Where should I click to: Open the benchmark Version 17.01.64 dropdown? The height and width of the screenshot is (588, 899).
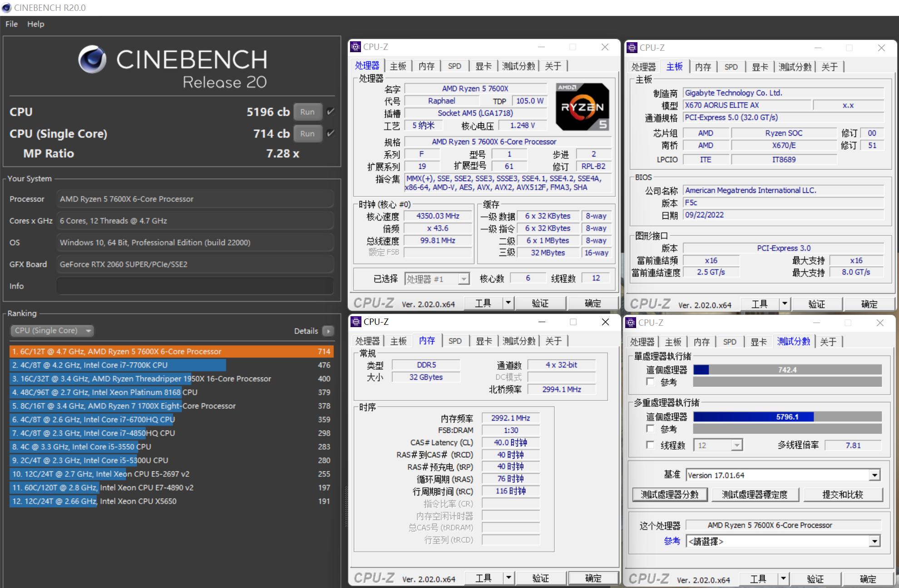(x=874, y=475)
